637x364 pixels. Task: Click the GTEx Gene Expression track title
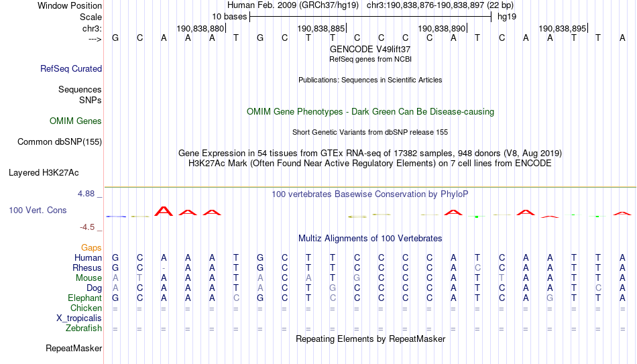370,153
